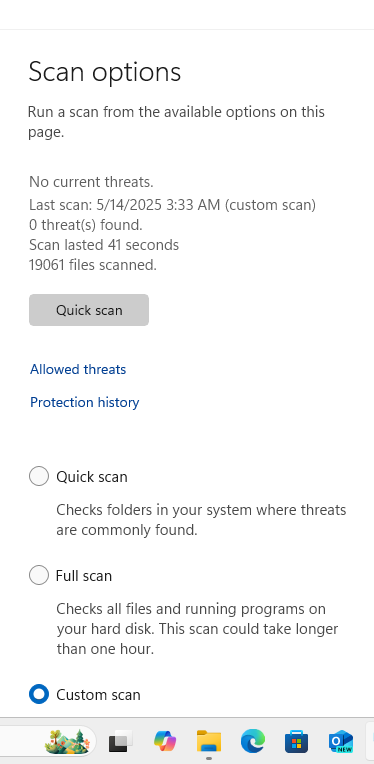Launch Microsoft Edge browser
This screenshot has width=374, height=764.
pyautogui.click(x=253, y=742)
